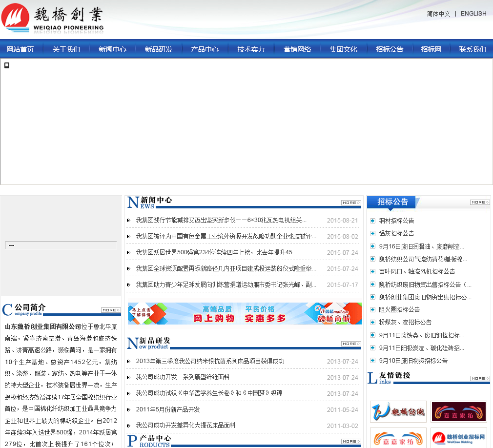Open MORE for 产品中心 section

[x=351, y=442]
